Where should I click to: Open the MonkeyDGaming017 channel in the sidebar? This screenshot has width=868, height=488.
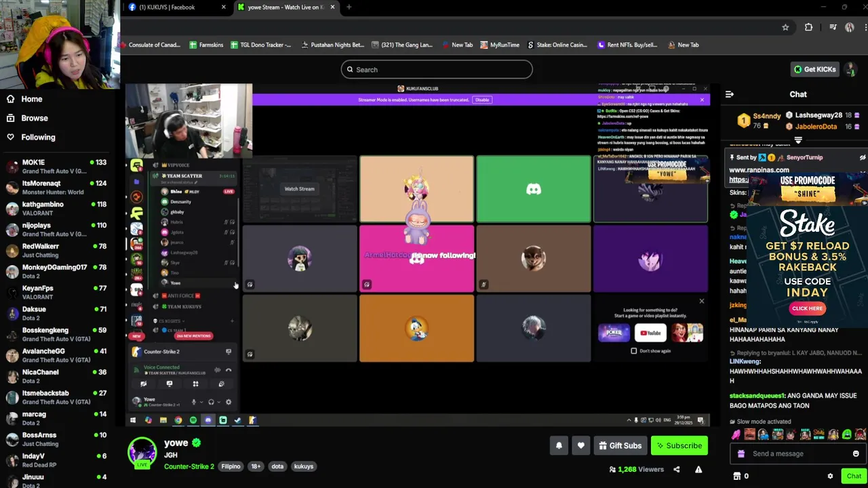57,271
